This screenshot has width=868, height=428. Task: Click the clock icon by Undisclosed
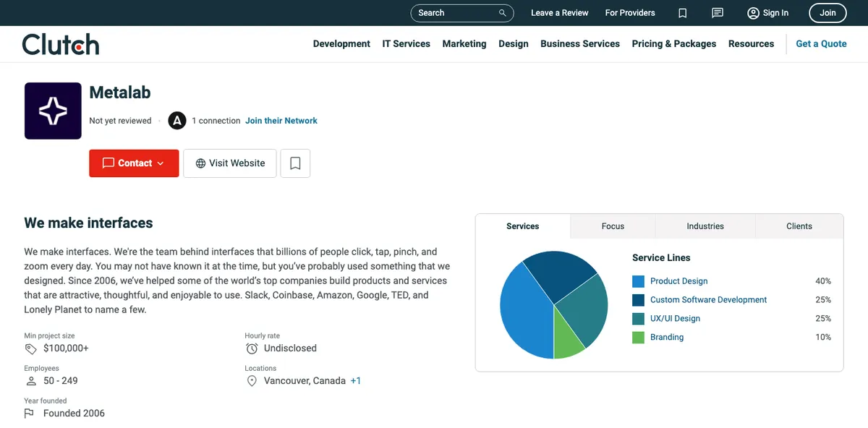252,348
